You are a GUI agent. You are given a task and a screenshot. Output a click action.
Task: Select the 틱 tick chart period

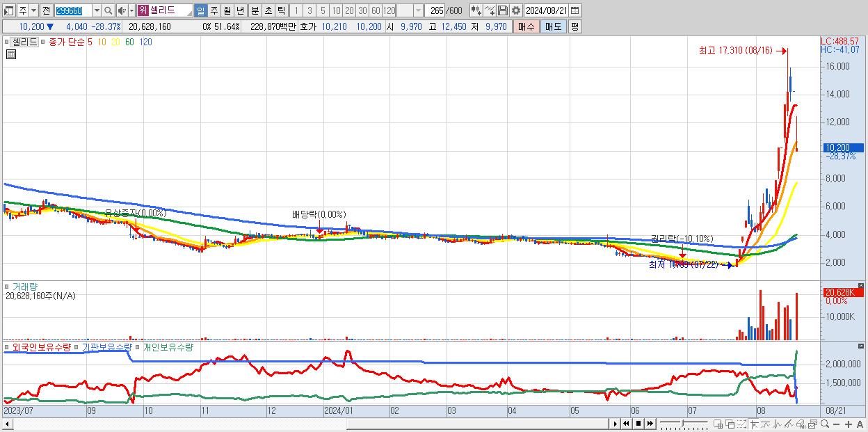tap(281, 10)
